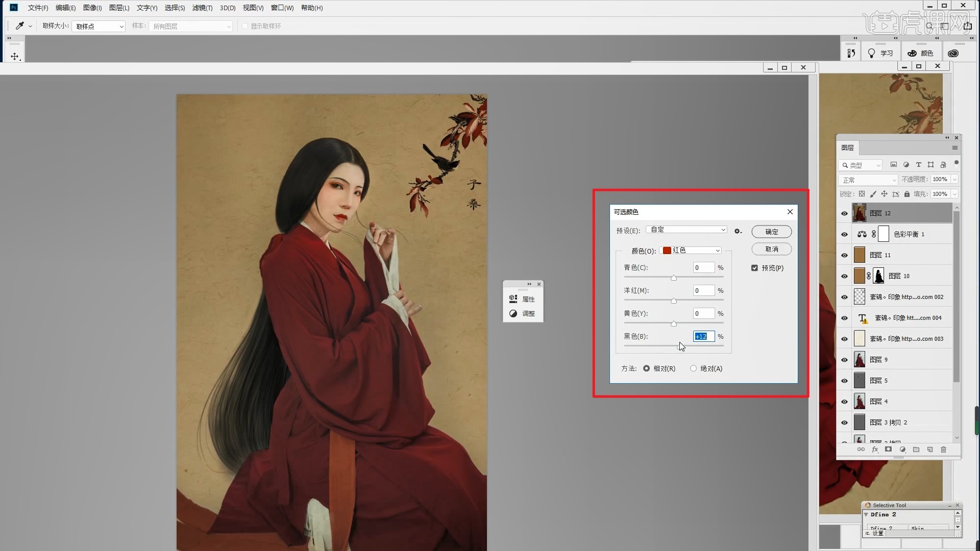
Task: Select the 绝对 absolute method radio
Action: point(693,368)
